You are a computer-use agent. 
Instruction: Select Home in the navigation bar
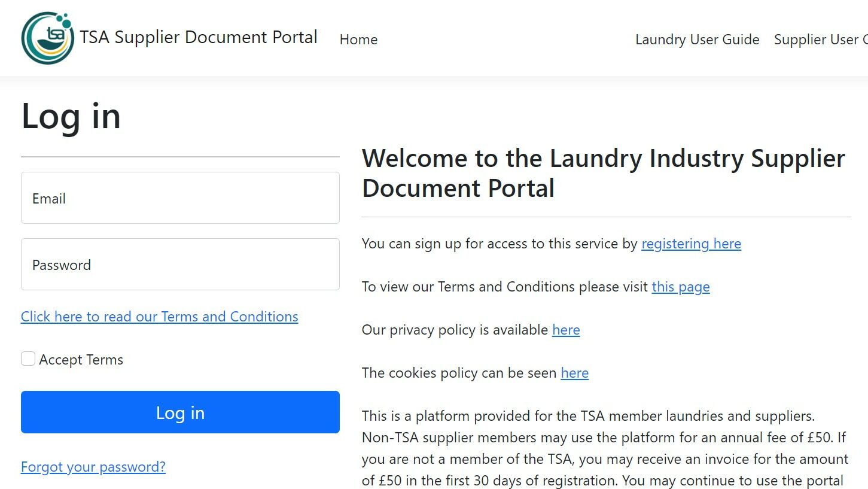pos(358,40)
